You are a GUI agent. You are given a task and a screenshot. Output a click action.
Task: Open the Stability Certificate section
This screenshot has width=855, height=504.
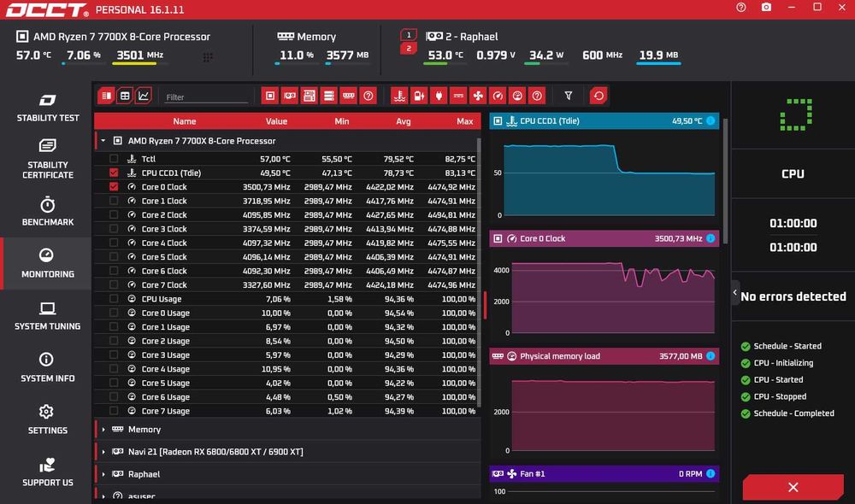tap(47, 159)
